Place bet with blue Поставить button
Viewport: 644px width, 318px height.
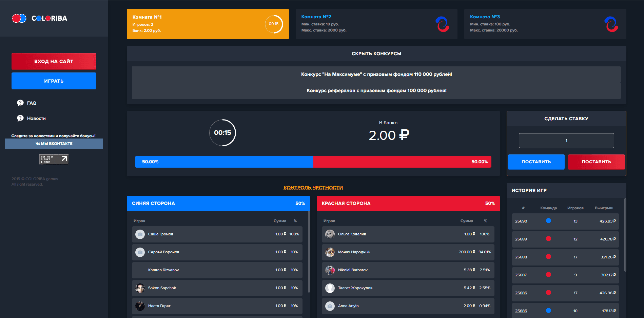point(536,162)
